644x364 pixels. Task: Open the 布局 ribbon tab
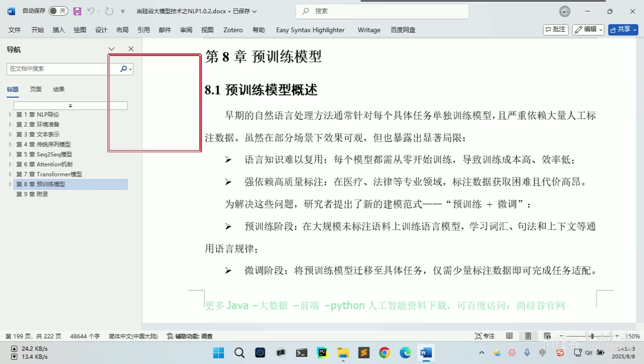click(x=122, y=30)
